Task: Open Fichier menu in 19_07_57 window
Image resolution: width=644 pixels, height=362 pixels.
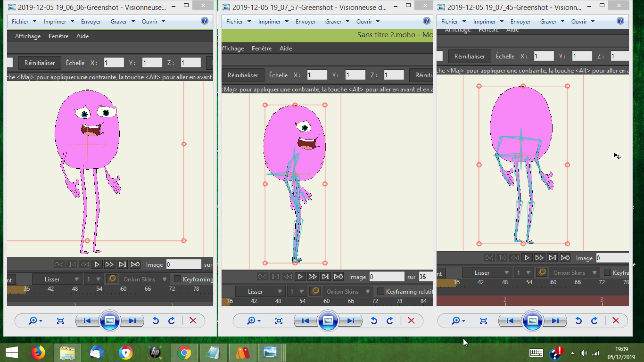Action: tap(238, 22)
